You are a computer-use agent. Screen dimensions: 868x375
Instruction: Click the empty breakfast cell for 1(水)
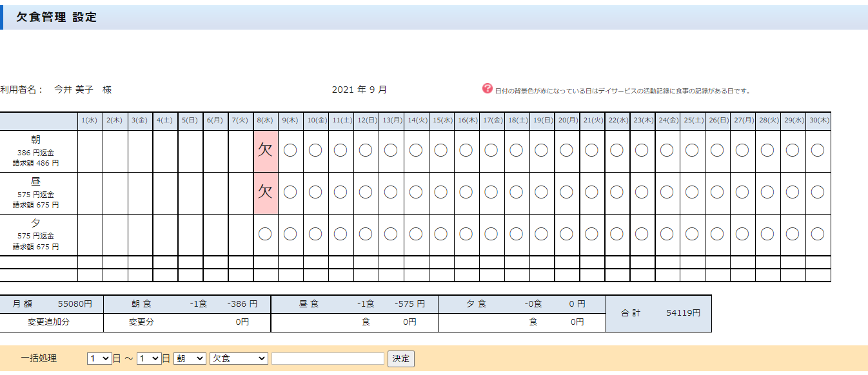point(90,151)
